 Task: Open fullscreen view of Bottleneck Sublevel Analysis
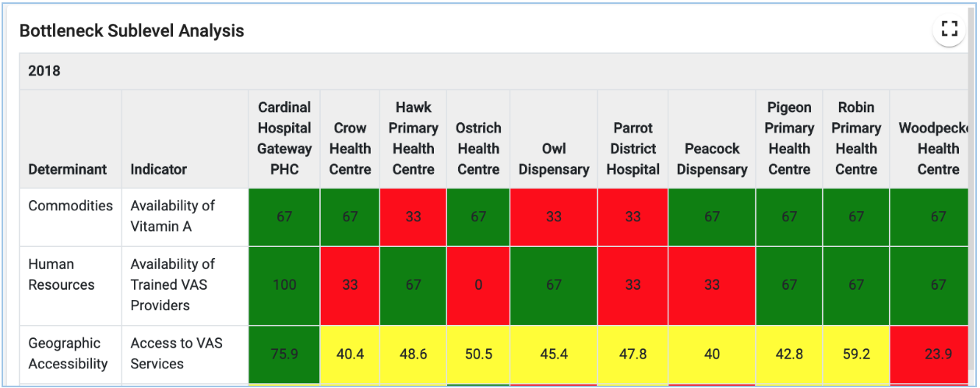click(x=949, y=30)
